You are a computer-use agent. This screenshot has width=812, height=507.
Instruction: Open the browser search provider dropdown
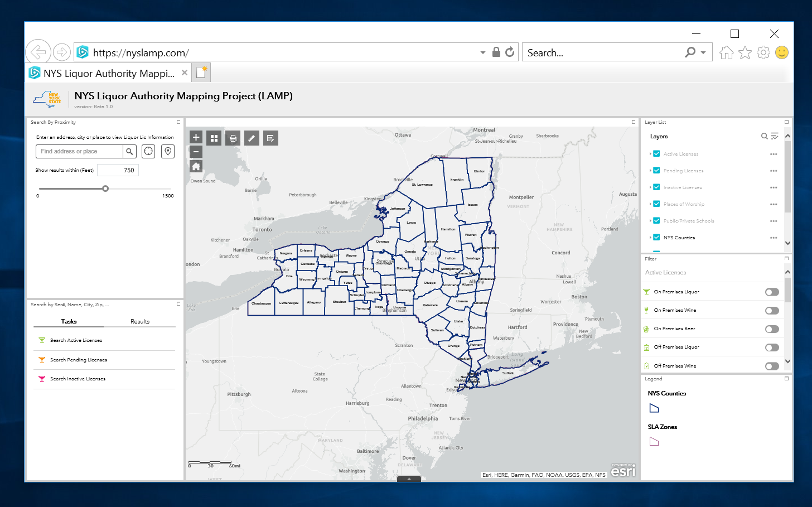pos(703,52)
